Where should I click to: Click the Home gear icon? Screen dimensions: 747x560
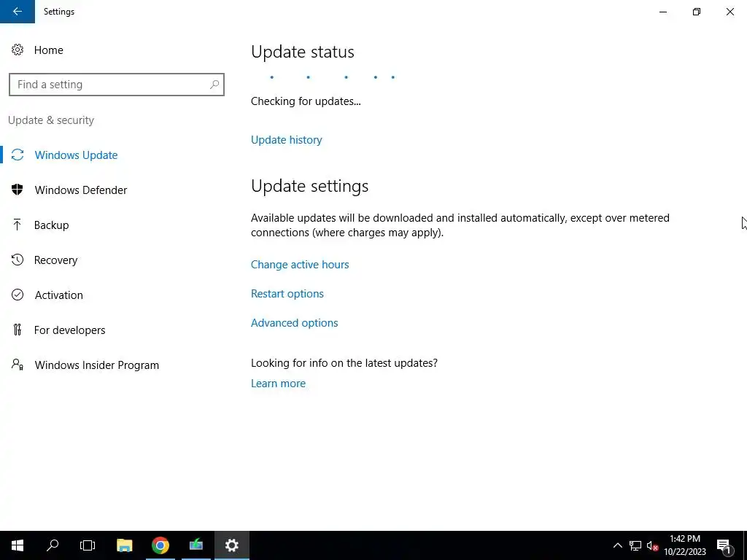click(x=18, y=50)
